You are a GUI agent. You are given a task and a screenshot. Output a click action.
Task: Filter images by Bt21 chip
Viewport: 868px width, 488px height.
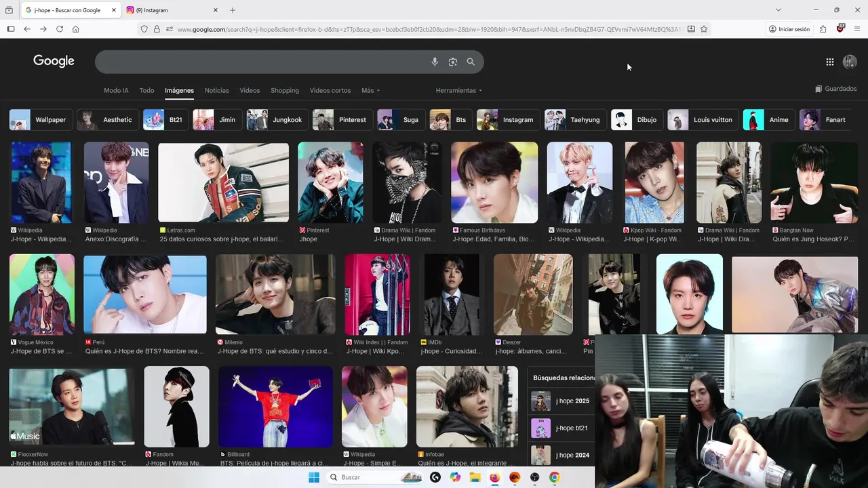click(x=165, y=120)
